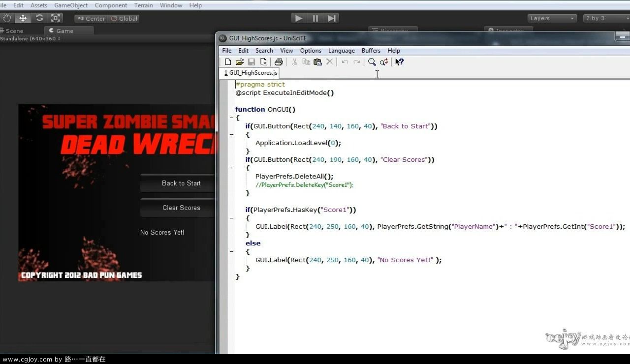Viewport: 630px width, 364px height.
Task: Open Unity's Edit menu
Action: (18, 5)
